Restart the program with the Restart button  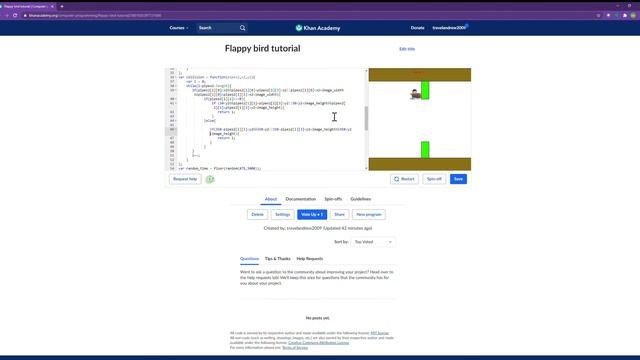click(x=404, y=179)
